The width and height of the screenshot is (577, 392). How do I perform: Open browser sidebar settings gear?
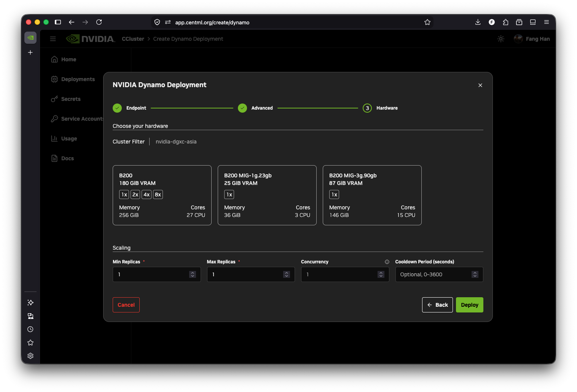click(30, 356)
